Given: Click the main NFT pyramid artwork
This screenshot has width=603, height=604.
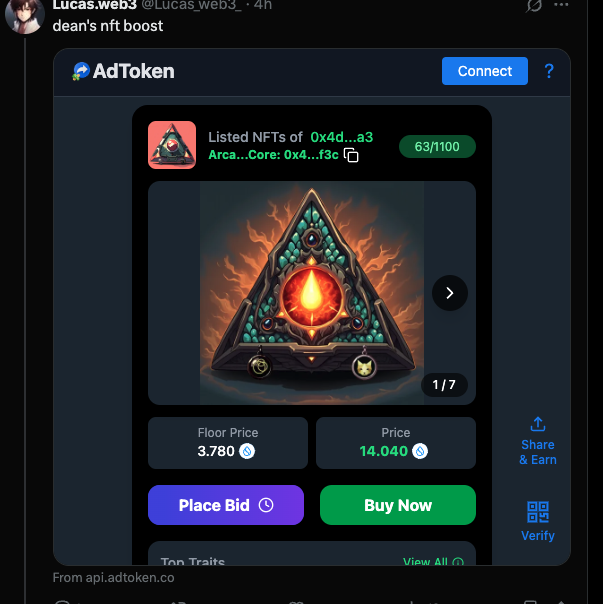Looking at the screenshot, I should click(x=310, y=292).
